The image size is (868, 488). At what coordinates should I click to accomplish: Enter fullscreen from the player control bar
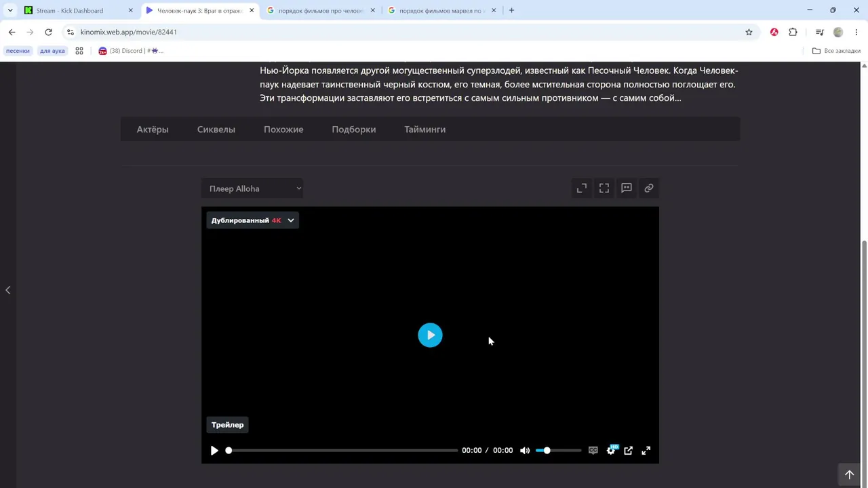tap(646, 451)
